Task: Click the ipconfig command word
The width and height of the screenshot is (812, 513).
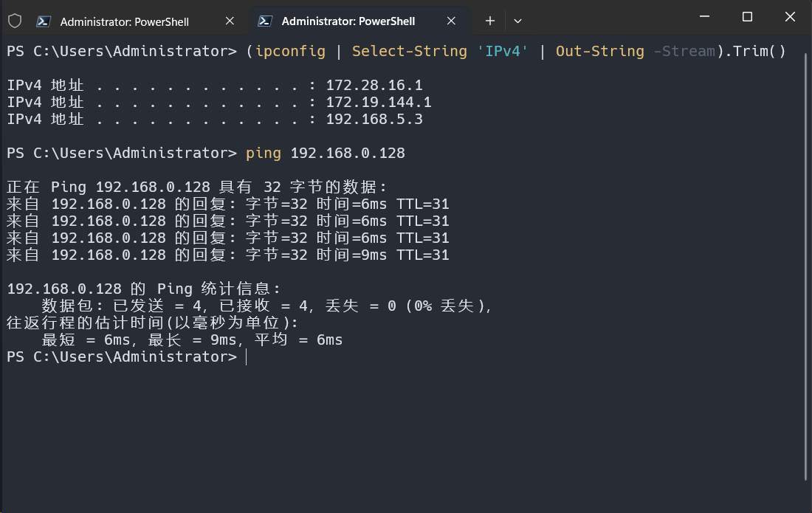Action: (x=290, y=52)
